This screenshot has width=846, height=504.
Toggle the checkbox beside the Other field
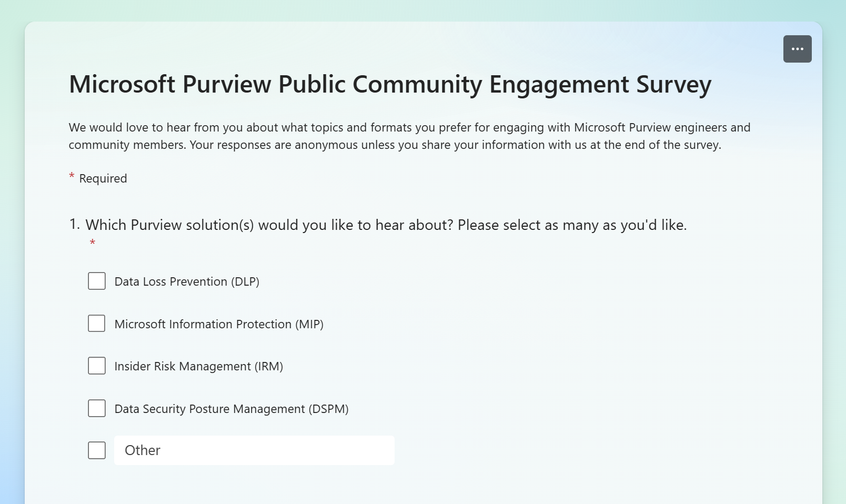pyautogui.click(x=97, y=450)
